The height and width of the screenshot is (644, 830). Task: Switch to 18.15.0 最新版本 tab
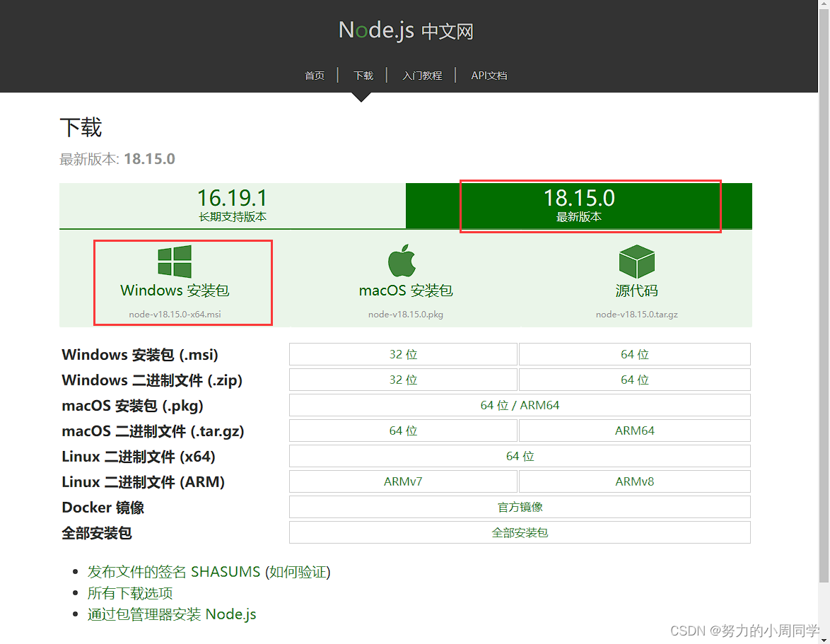pos(579,206)
